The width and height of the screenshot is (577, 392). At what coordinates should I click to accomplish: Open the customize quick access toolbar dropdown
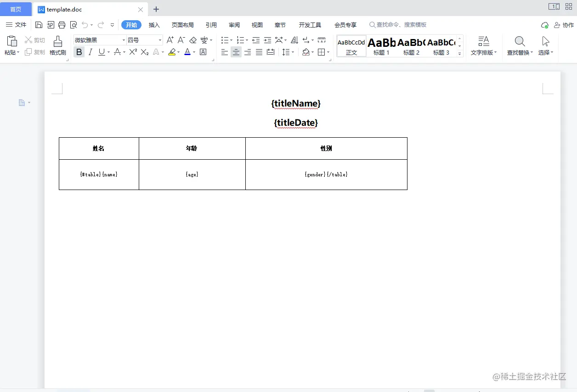pyautogui.click(x=112, y=25)
